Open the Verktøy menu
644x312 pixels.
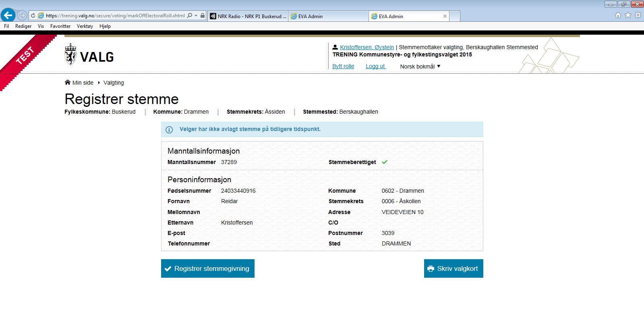pos(85,26)
